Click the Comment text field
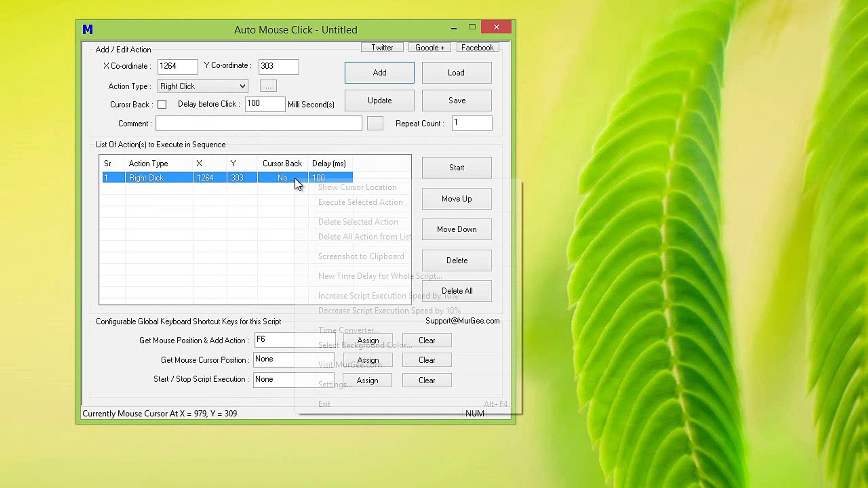This screenshot has width=868, height=488. point(259,123)
